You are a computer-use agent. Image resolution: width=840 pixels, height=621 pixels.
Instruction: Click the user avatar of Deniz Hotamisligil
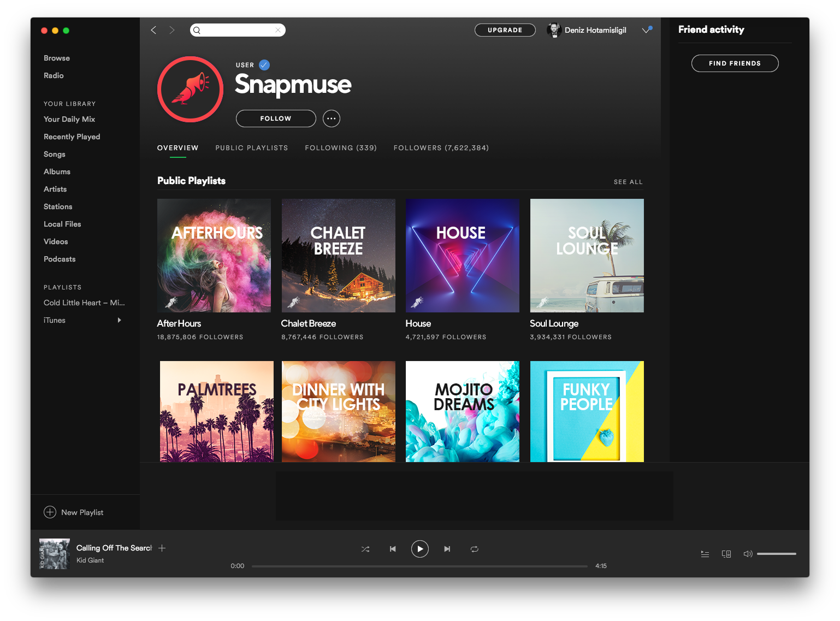click(x=554, y=30)
